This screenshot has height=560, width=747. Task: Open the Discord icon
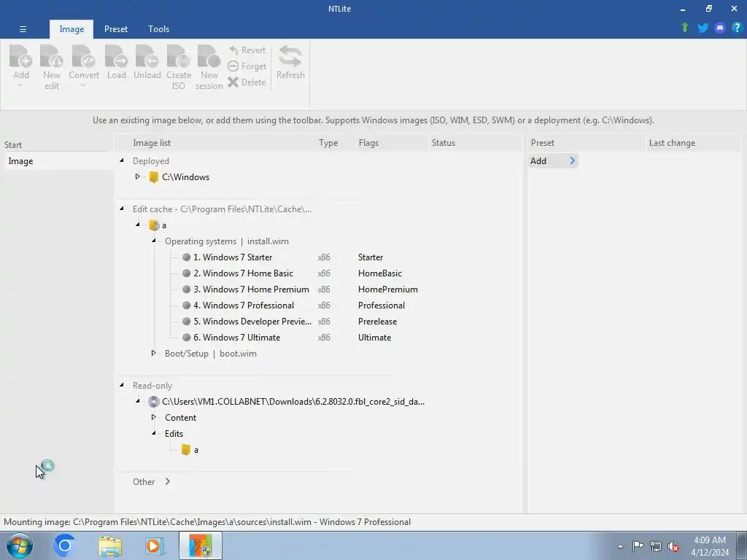pyautogui.click(x=720, y=28)
